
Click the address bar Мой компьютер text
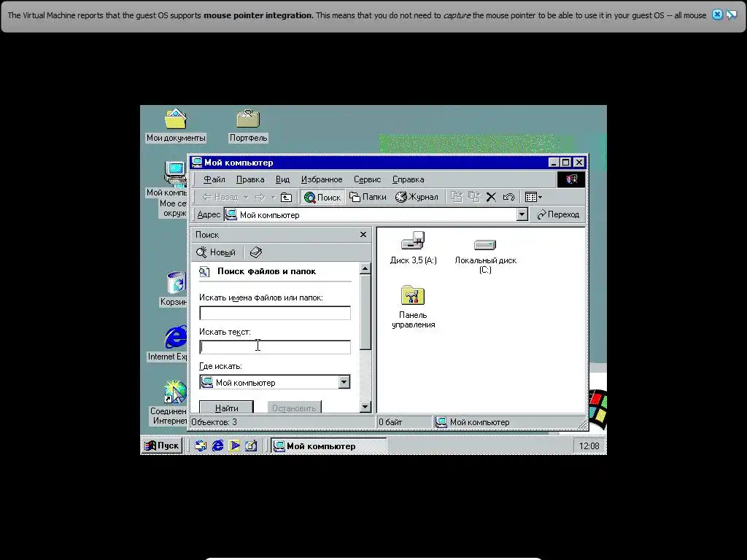point(270,215)
